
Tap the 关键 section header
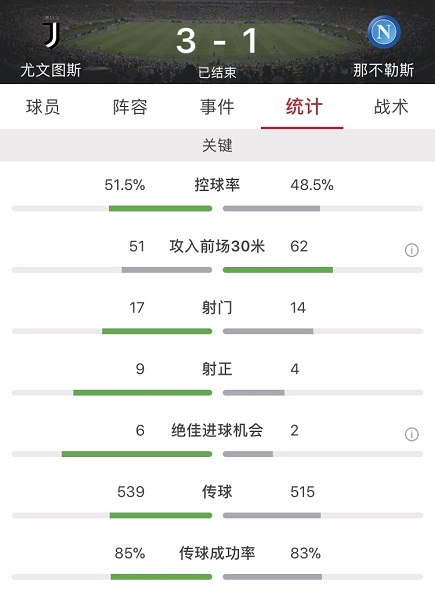pos(218,145)
